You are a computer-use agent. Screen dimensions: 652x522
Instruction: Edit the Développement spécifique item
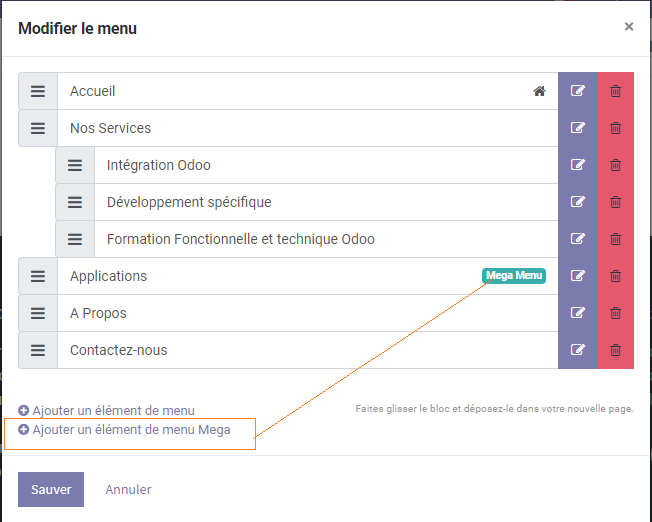577,202
